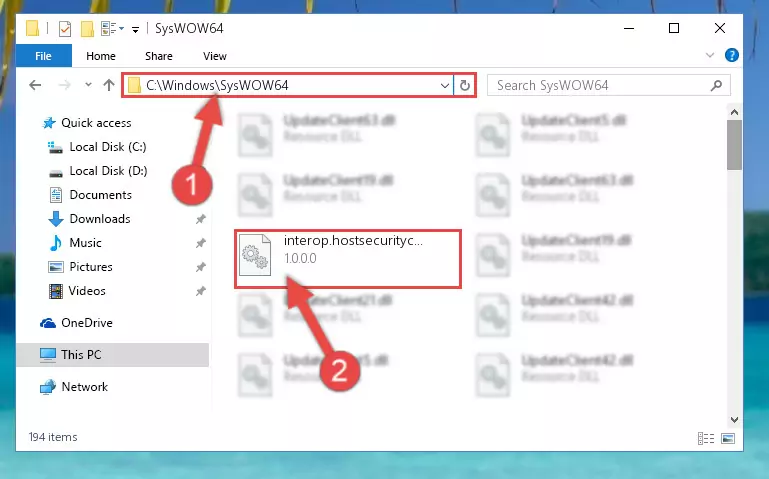Go up one folder level
This screenshot has height=479, width=769.
(109, 85)
